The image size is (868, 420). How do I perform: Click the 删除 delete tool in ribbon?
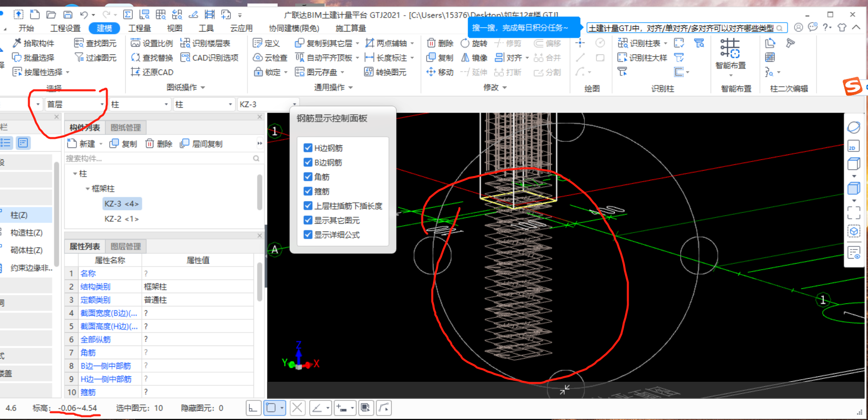click(x=440, y=43)
